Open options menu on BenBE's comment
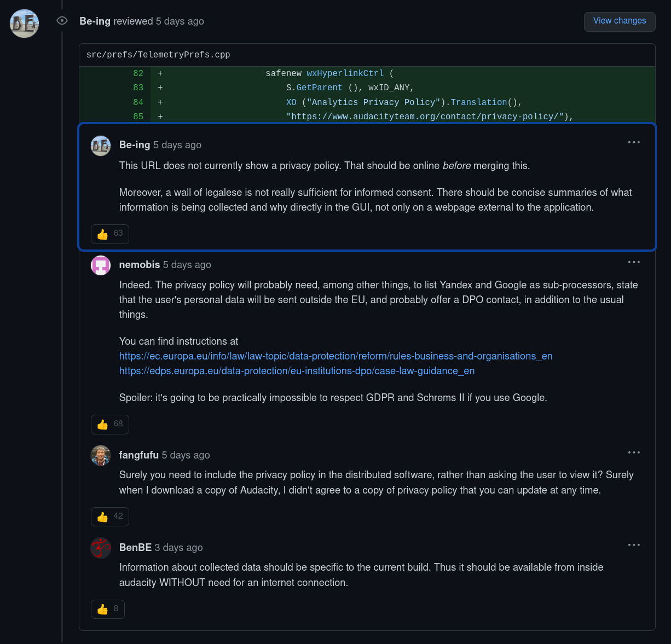 pos(634,545)
